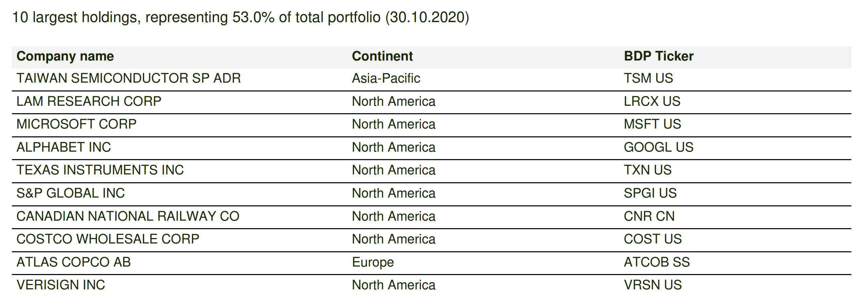Click ALPHABET INC company cell
Screen dimensions: 868x306
tap(64, 147)
